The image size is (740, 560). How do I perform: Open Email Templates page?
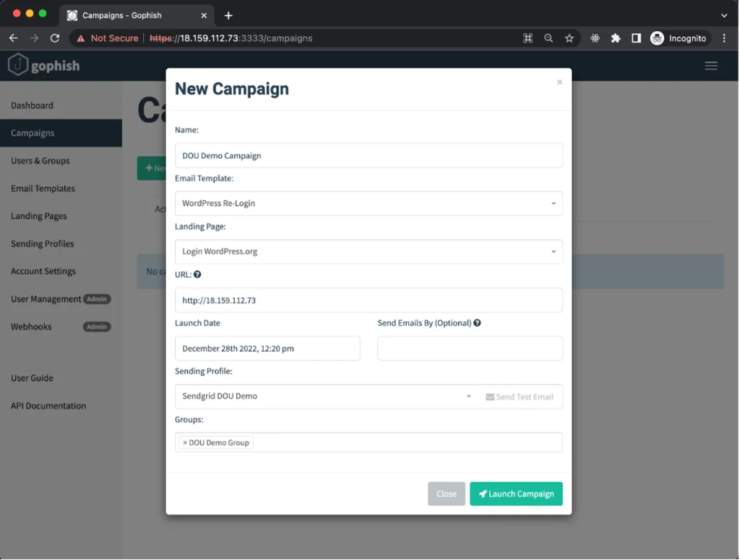pyautogui.click(x=43, y=189)
